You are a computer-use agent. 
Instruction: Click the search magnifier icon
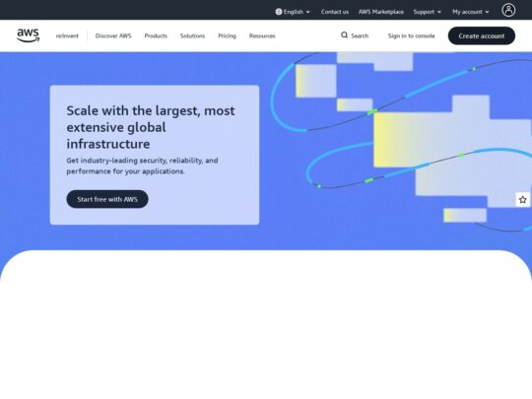tap(344, 35)
